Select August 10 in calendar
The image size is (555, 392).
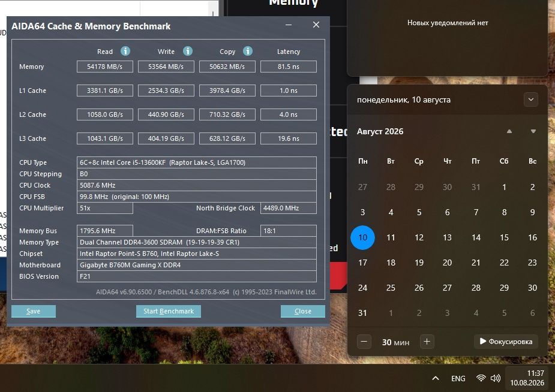coord(362,237)
